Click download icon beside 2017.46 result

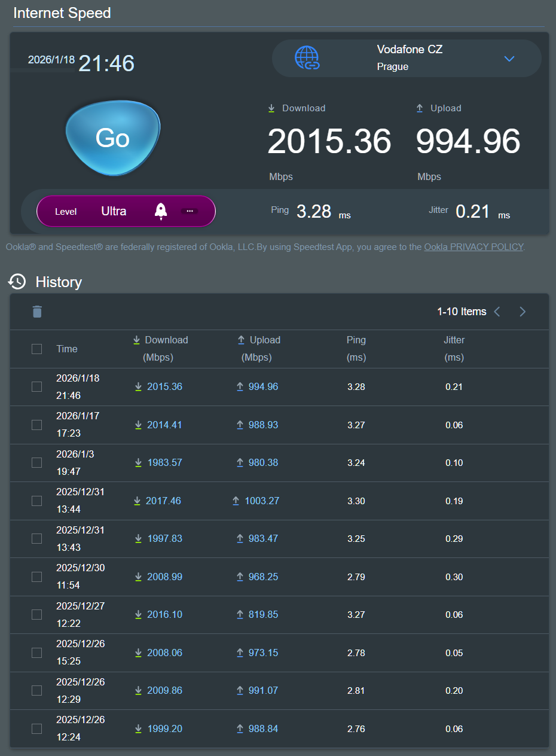pos(138,501)
